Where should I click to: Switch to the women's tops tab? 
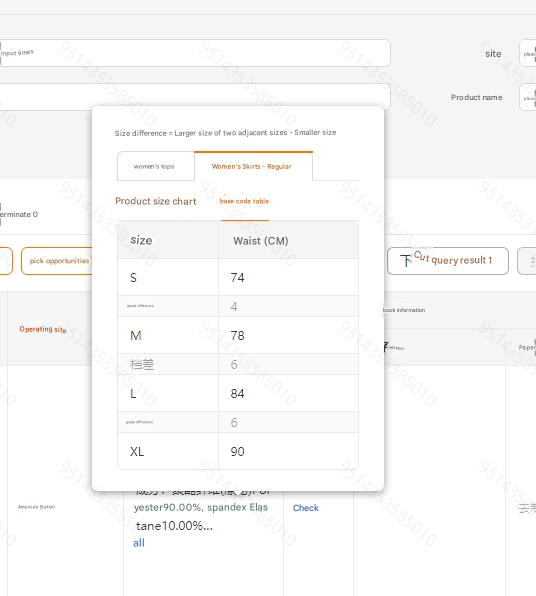point(156,166)
